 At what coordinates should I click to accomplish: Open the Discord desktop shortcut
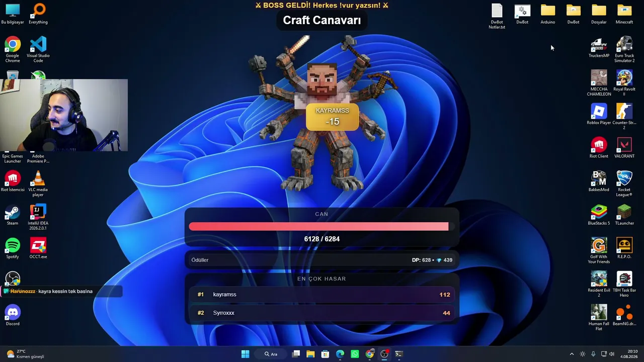pyautogui.click(x=13, y=316)
